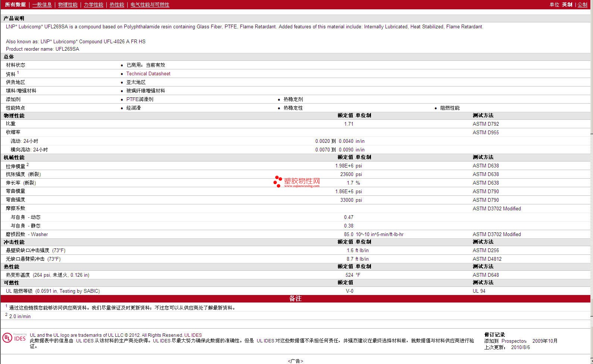Switch to the 力学性能 tab
The width and height of the screenshot is (593, 364).
(x=93, y=4)
